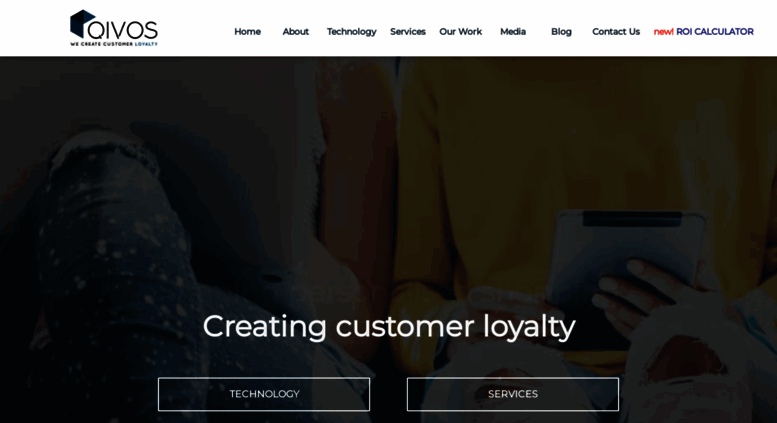Click the tablet device in hero photo

coord(627,253)
